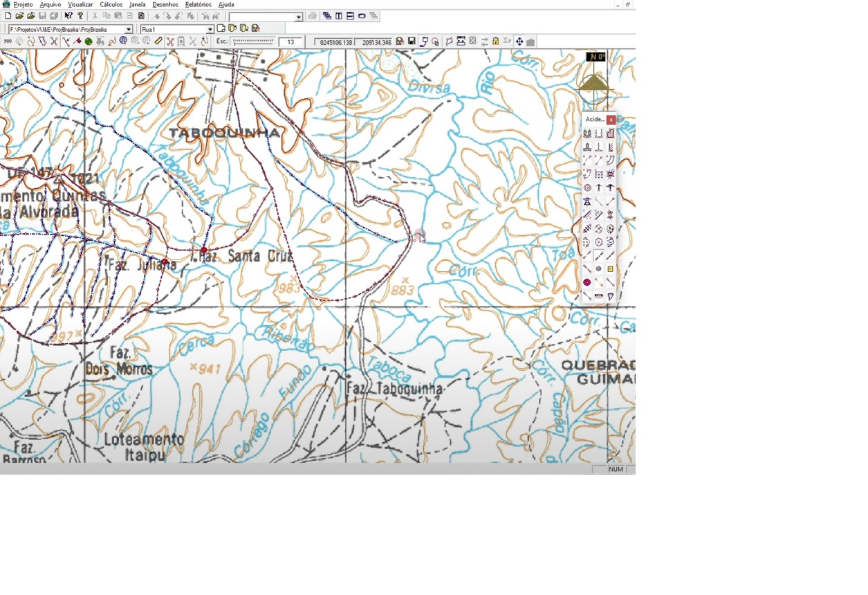This screenshot has width=868, height=595.
Task: Expand the Rua1 street dropdown
Action: pos(210,29)
